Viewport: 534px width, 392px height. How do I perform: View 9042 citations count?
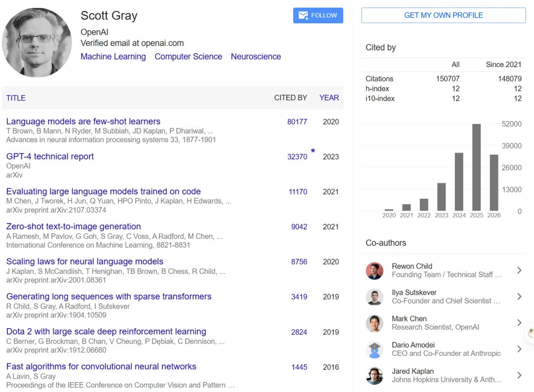299,227
